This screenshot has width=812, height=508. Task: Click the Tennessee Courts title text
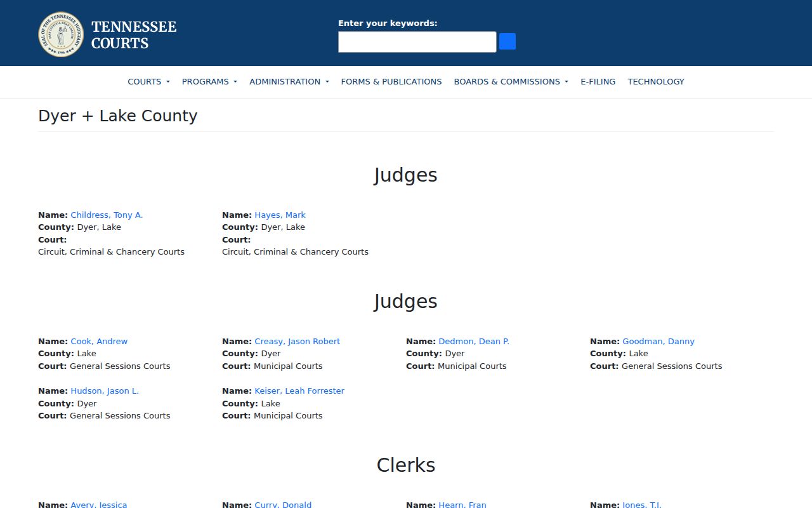[134, 35]
